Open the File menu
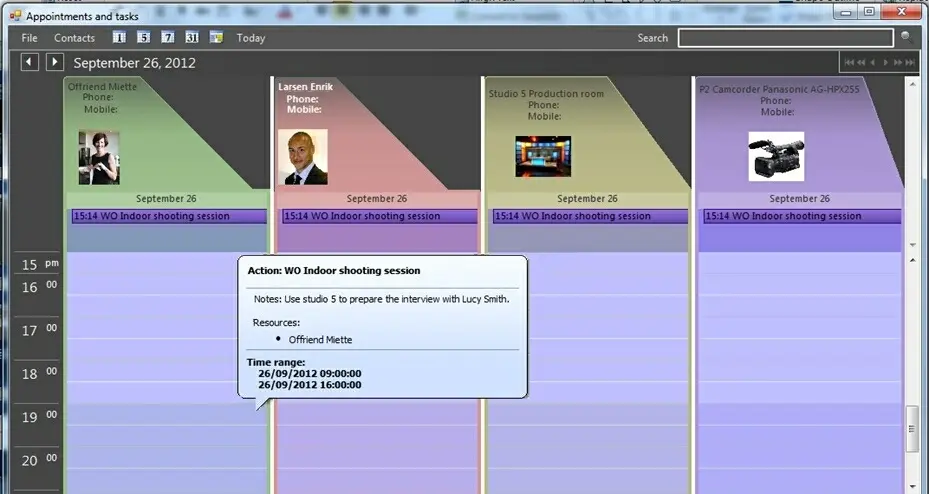 coord(30,38)
